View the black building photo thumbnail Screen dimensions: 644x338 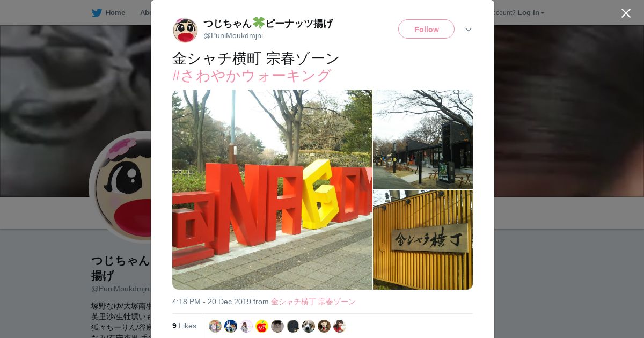[x=423, y=139]
